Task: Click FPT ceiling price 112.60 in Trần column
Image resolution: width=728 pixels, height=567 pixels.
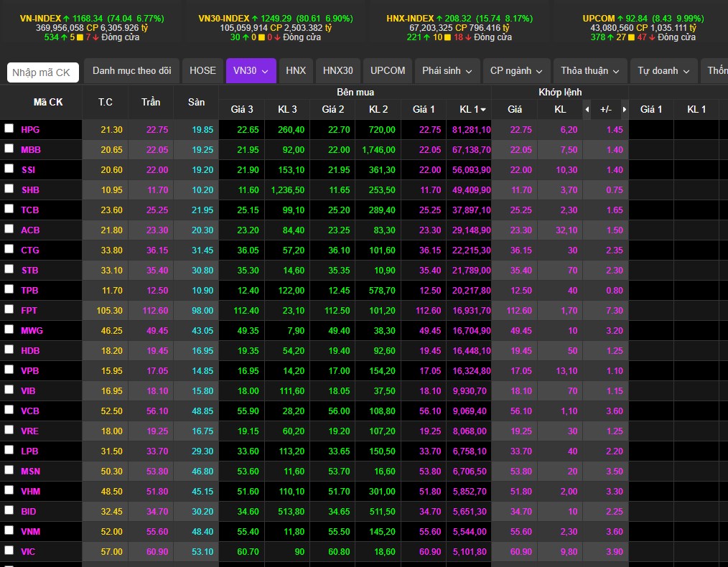Action: 155,310
